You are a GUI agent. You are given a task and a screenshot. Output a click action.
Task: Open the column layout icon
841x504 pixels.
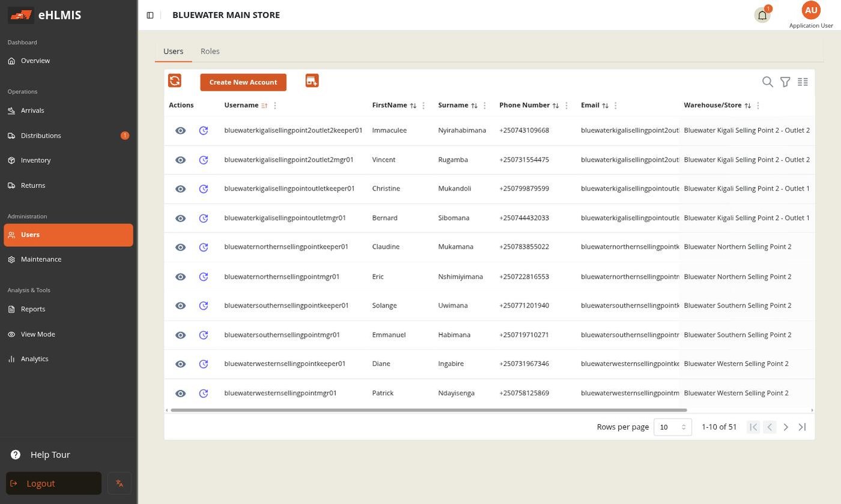[x=803, y=82]
